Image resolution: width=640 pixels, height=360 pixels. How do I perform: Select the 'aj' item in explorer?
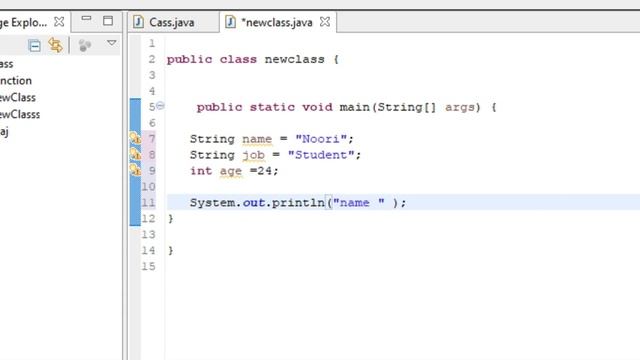(x=4, y=131)
